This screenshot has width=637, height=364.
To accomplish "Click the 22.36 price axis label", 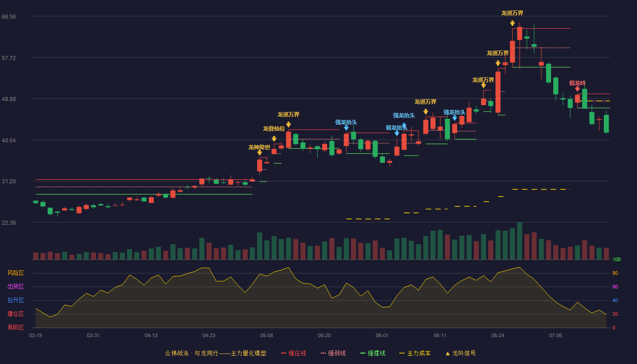I will pyautogui.click(x=9, y=223).
